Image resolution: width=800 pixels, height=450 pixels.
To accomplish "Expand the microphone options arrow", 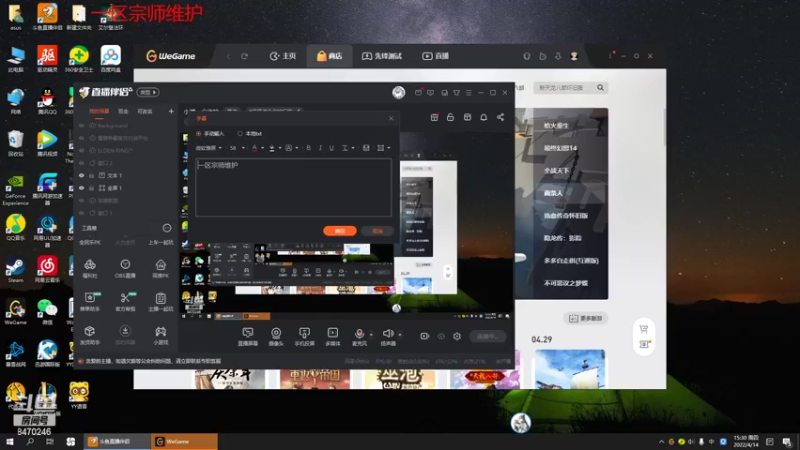I will point(371,335).
